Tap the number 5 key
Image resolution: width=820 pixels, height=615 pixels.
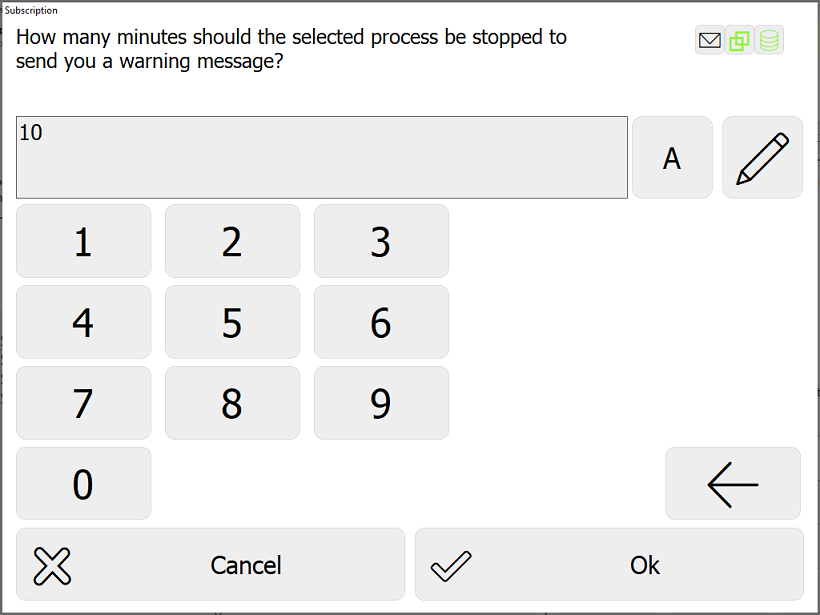tap(233, 322)
